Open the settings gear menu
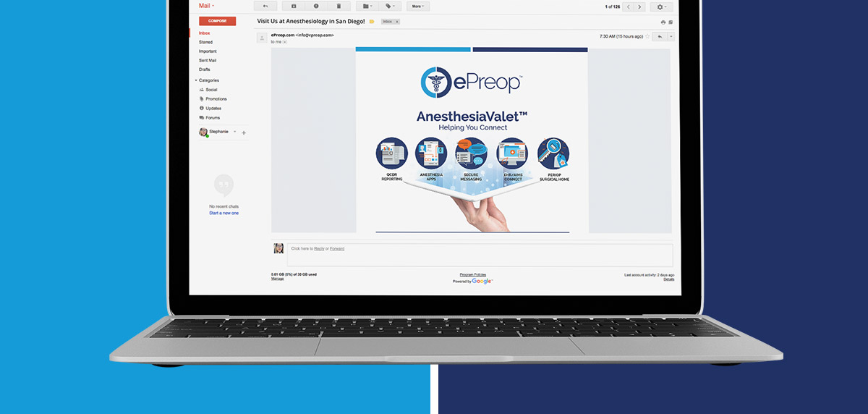The width and height of the screenshot is (868, 414). click(x=660, y=7)
